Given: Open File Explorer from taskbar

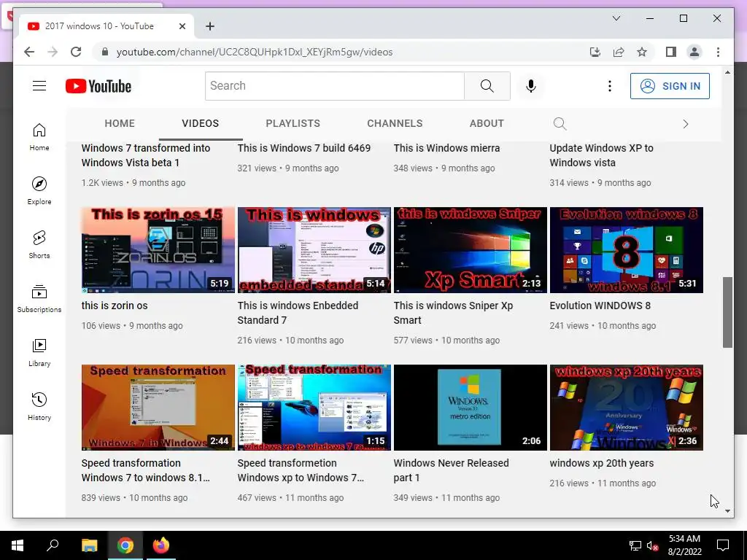Looking at the screenshot, I should click(89, 545).
